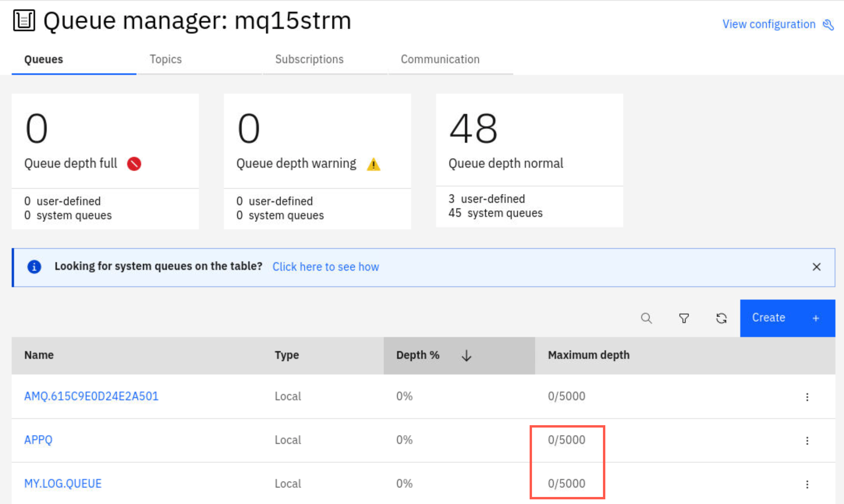The height and width of the screenshot is (504, 844).
Task: Click the '48' queue depth normal count
Action: [x=473, y=128]
